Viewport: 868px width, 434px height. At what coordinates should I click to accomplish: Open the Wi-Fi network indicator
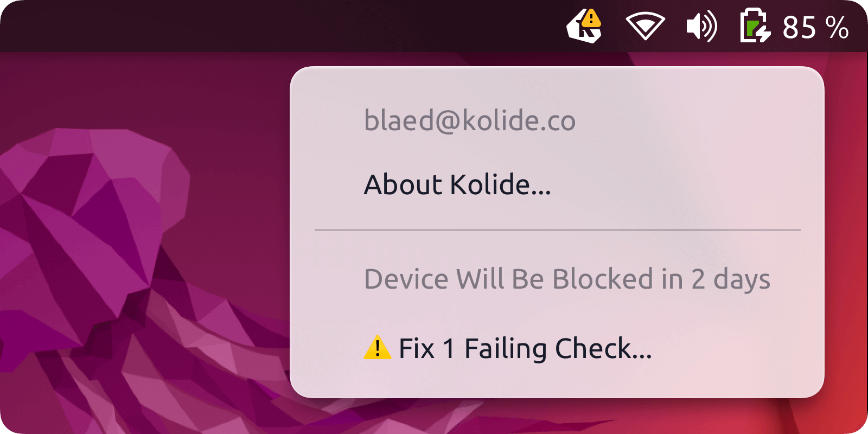click(x=645, y=26)
